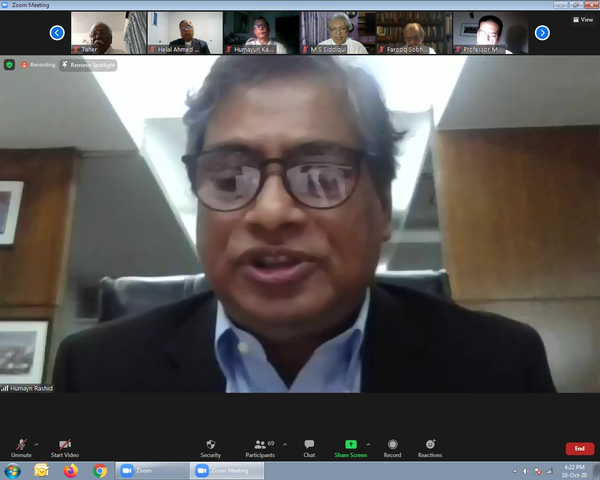The width and height of the screenshot is (600, 480).
Task: Open the View layout menu
Action: point(582,19)
